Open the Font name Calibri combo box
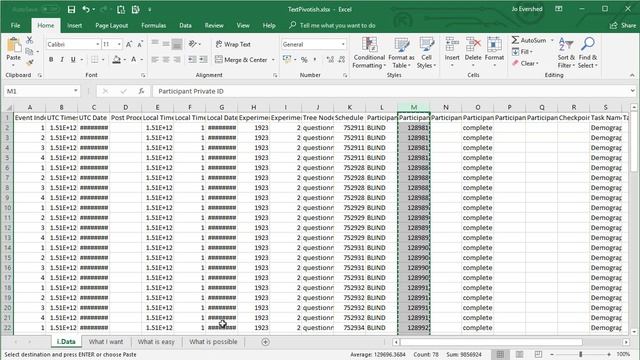The width and height of the screenshot is (640, 360). 73,44
